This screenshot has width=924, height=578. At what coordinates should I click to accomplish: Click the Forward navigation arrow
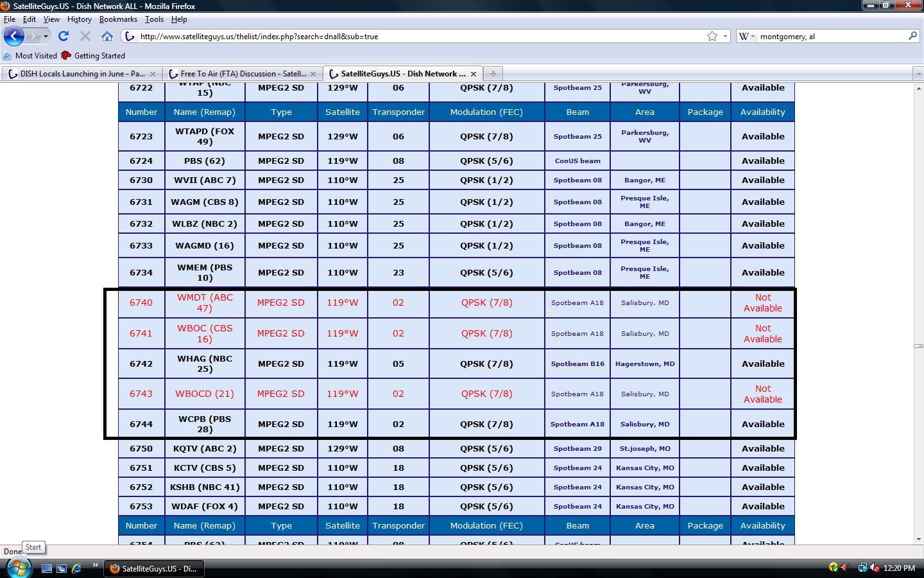pos(33,37)
